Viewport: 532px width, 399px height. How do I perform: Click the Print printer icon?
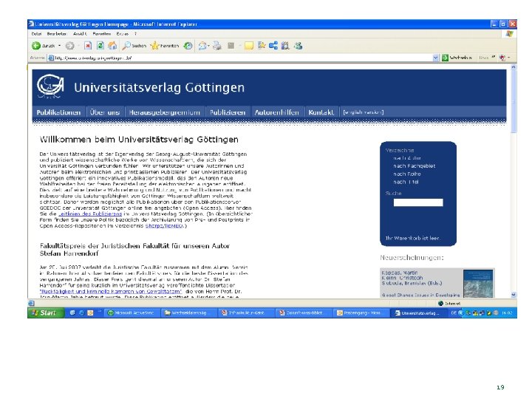[216, 46]
